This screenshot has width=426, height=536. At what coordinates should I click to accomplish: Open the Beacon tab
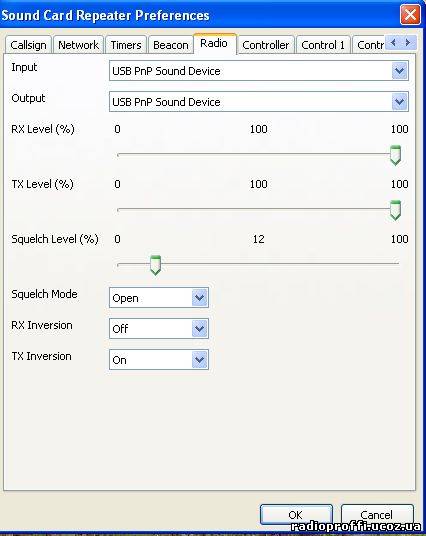point(171,45)
